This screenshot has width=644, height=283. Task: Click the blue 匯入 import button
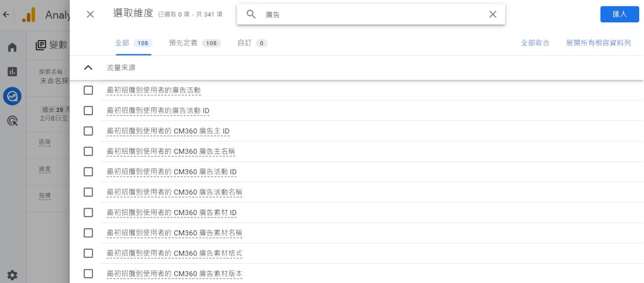(620, 14)
